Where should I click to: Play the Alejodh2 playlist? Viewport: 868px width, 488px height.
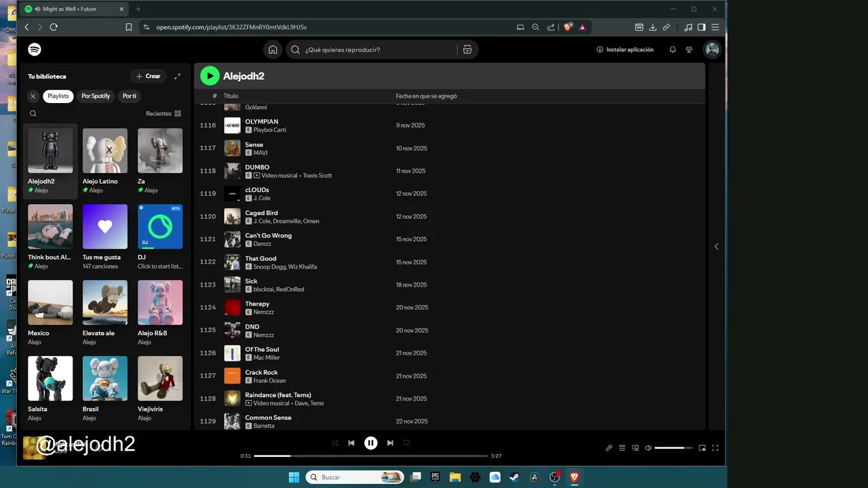click(x=210, y=76)
